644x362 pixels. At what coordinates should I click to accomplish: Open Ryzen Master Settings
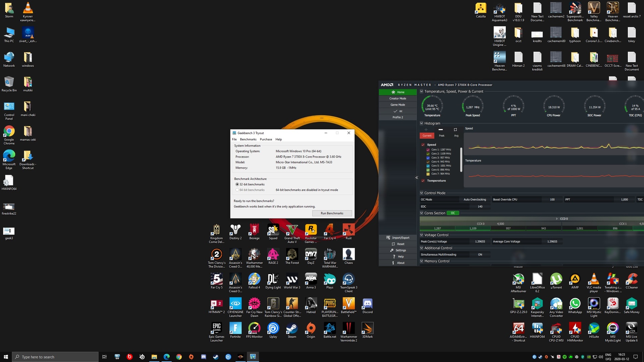(398, 250)
